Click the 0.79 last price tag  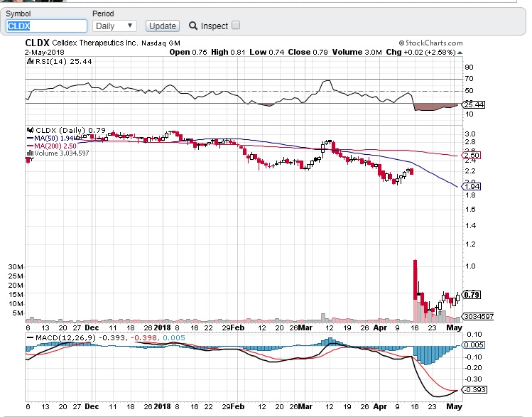click(472, 295)
